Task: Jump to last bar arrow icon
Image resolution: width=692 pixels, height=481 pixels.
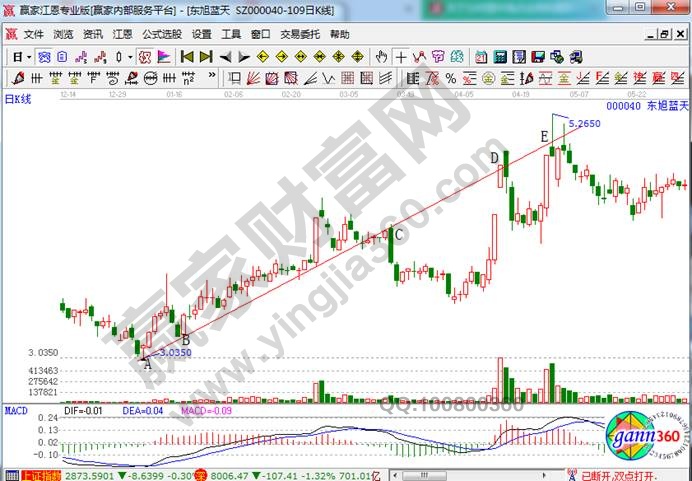Action: [x=205, y=55]
